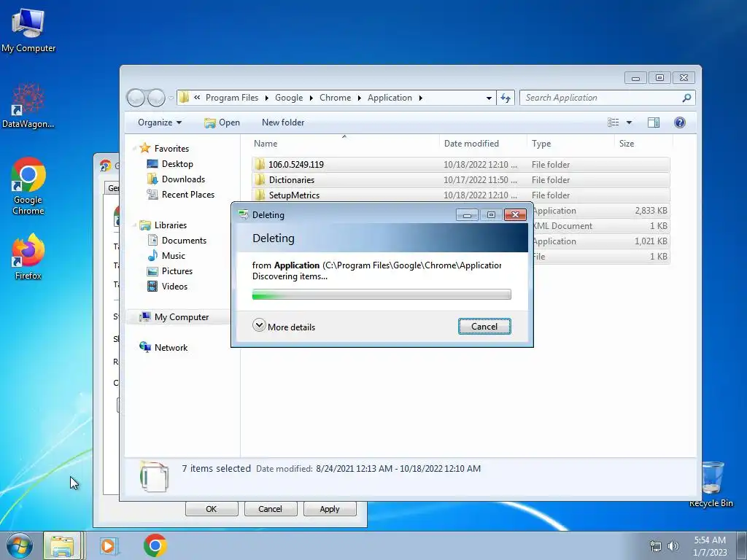This screenshot has width=747, height=560.
Task: Open the Recycle Bin desktop icon
Action: (x=711, y=484)
